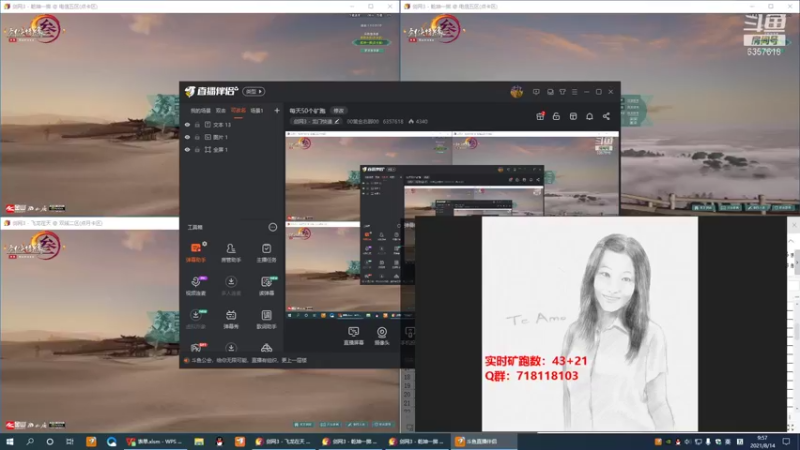Click the skin shirt icon in title bar
The width and height of the screenshot is (800, 450).
point(562,92)
